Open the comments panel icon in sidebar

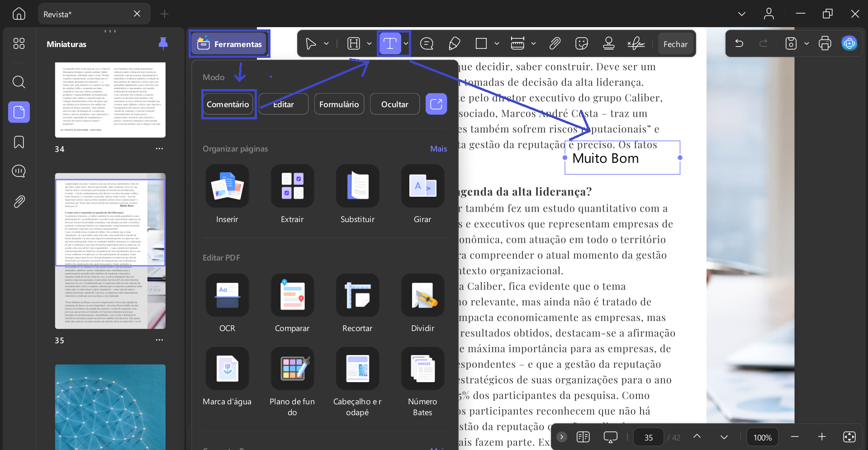click(x=19, y=171)
